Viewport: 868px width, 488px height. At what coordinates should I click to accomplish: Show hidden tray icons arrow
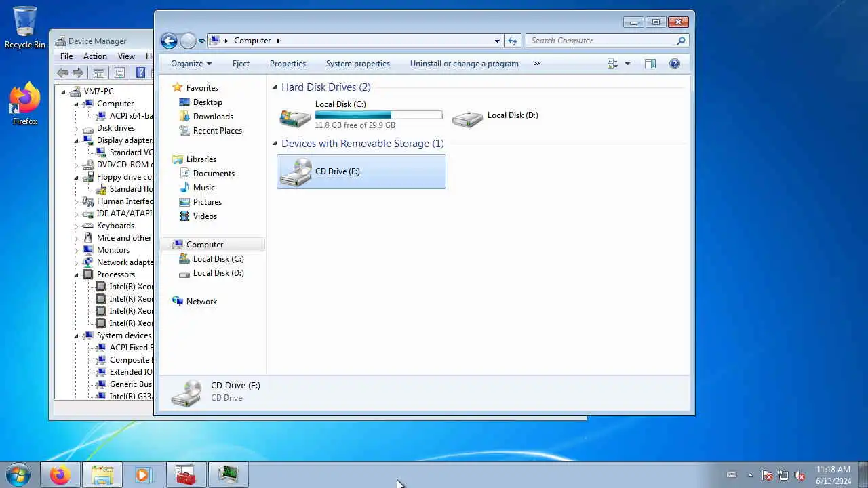pos(750,475)
